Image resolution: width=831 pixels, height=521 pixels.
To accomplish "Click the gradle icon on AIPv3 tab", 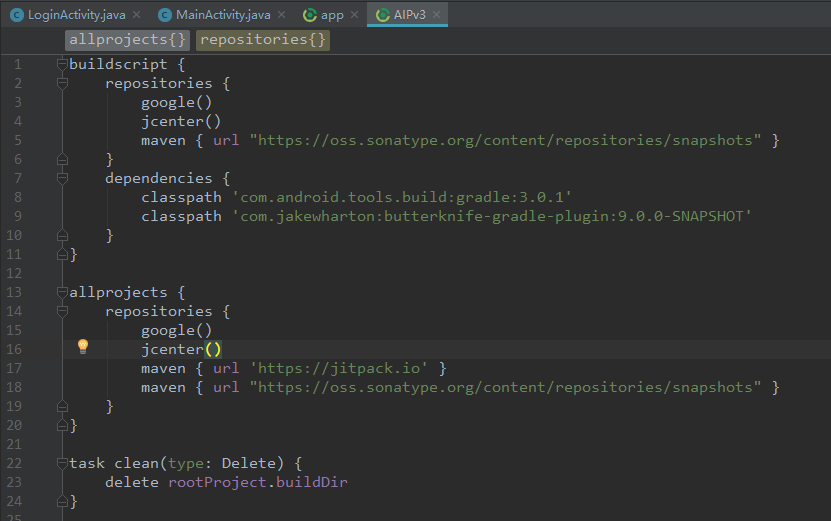I will pos(383,15).
